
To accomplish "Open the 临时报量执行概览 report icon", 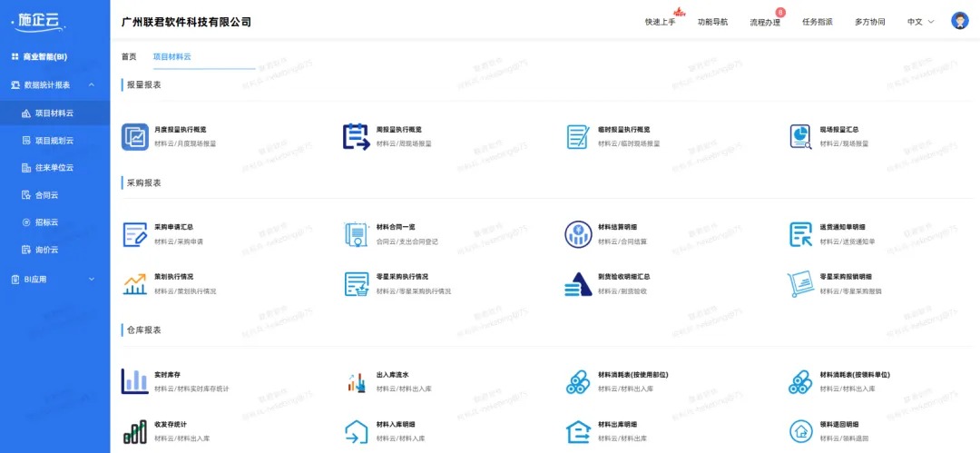I will click(x=578, y=136).
